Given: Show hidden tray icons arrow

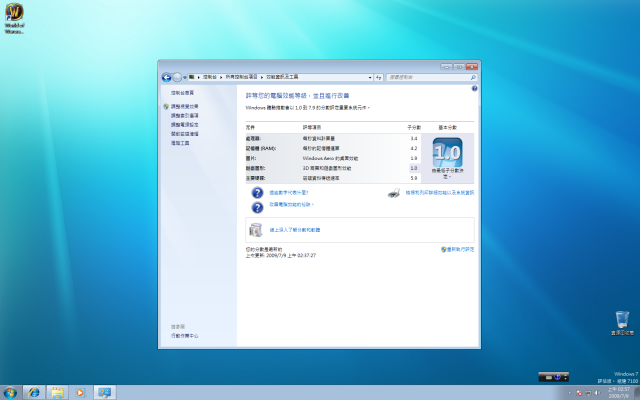Looking at the screenshot, I should point(569,393).
